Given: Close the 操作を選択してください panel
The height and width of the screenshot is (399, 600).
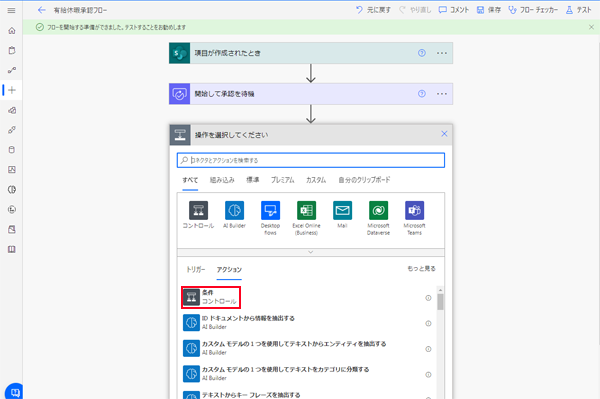Looking at the screenshot, I should tap(444, 134).
